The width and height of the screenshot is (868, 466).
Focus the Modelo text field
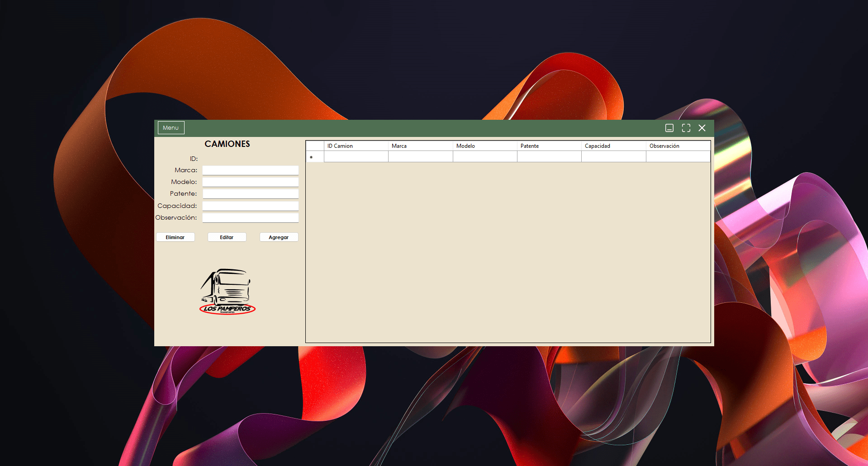tap(250, 182)
